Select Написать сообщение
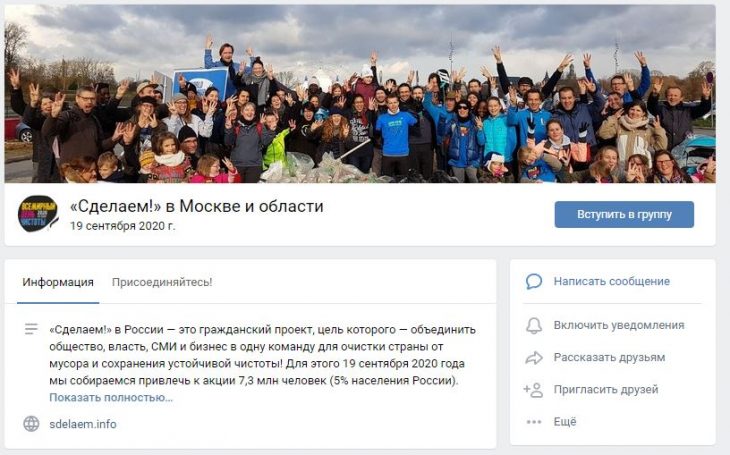Image resolution: width=730 pixels, height=455 pixels. [x=611, y=281]
